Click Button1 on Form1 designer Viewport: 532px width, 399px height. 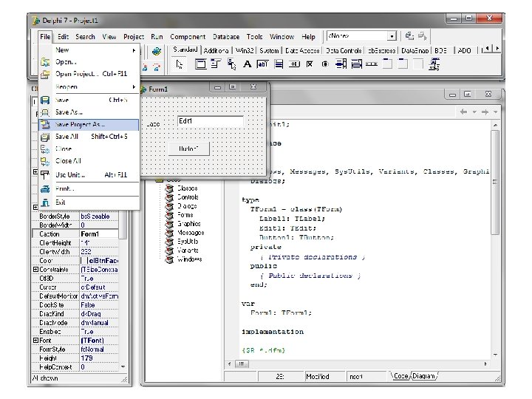coord(189,149)
